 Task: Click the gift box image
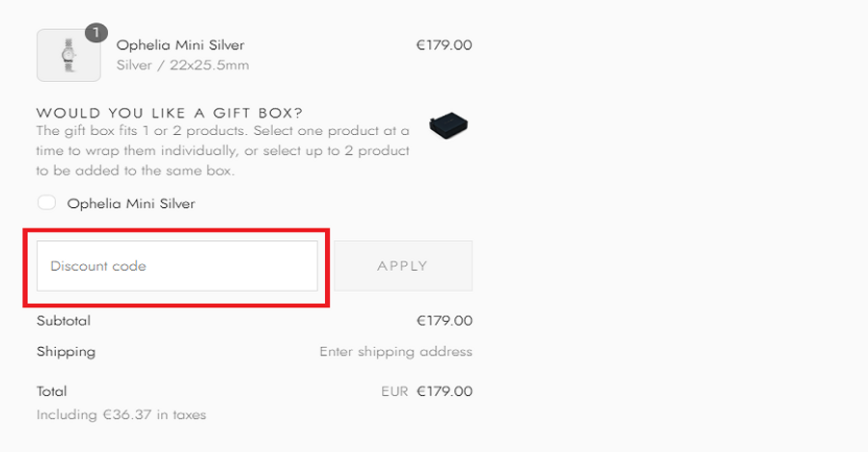[448, 125]
